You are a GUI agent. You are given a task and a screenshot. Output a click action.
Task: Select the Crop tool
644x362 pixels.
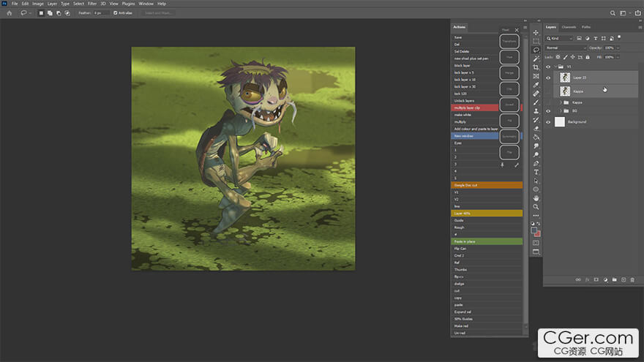536,67
